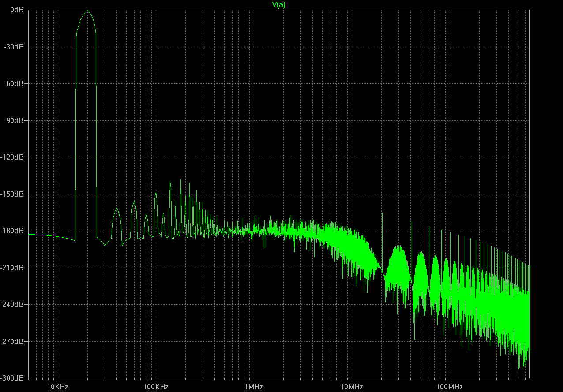The width and height of the screenshot is (563, 392).
Task: Click the -240dB axis label
Action: [12, 304]
